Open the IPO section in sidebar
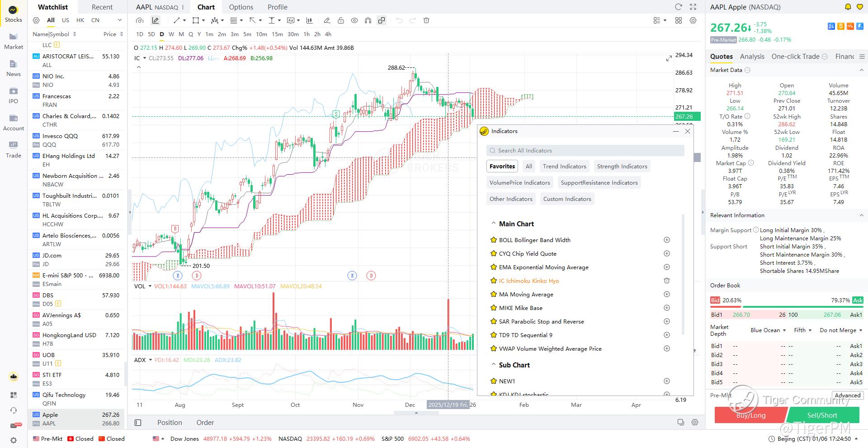The width and height of the screenshot is (868, 448). click(x=13, y=95)
